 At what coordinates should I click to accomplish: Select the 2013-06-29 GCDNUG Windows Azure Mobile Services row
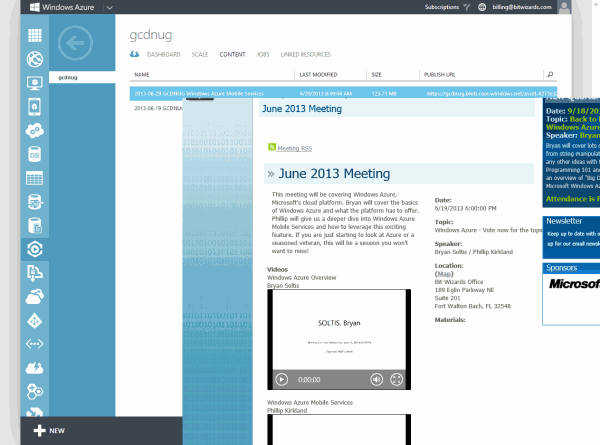pyautogui.click(x=343, y=93)
